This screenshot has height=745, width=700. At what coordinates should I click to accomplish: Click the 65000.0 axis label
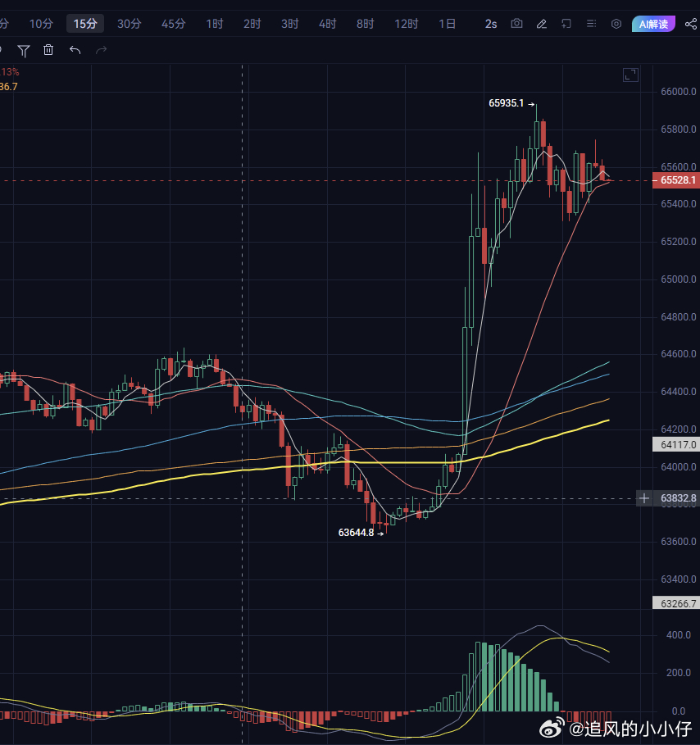(679, 279)
